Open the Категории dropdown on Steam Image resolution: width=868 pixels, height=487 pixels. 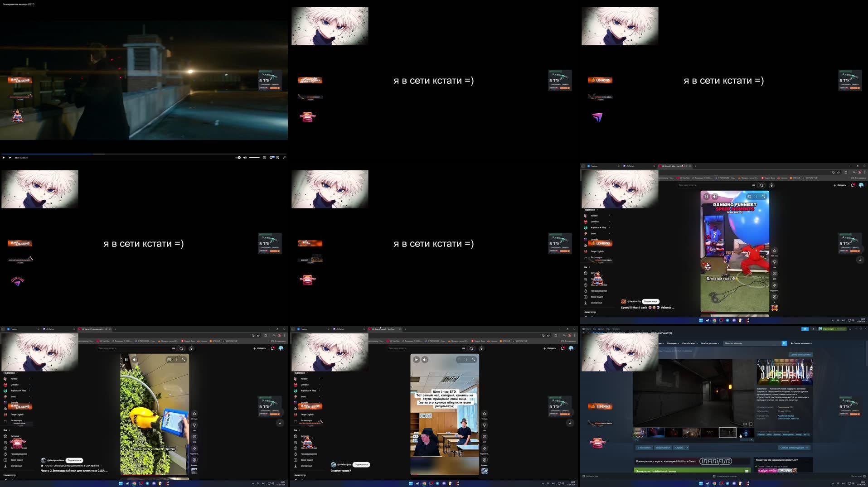click(x=672, y=343)
